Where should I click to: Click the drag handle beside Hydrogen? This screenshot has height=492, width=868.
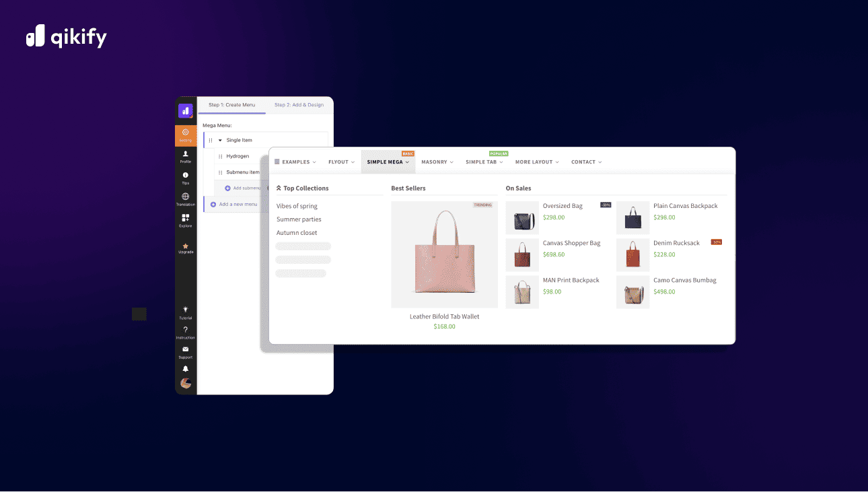coord(221,155)
